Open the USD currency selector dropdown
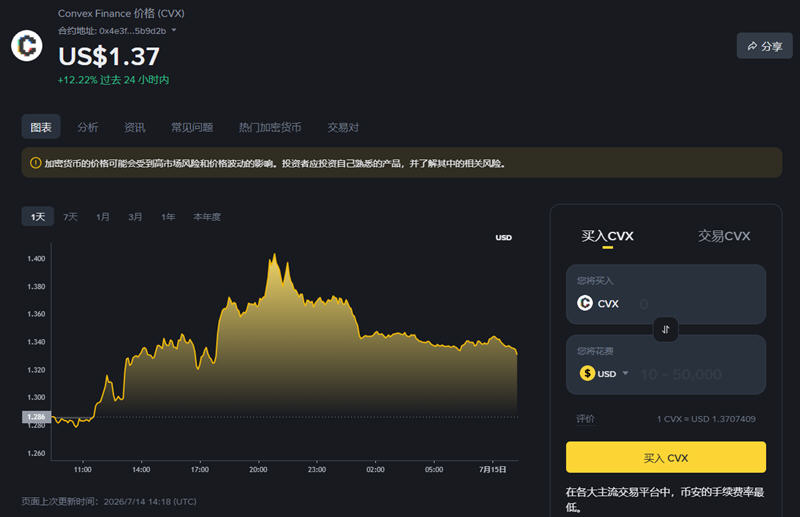Viewport: 800px width, 517px height. (626, 373)
